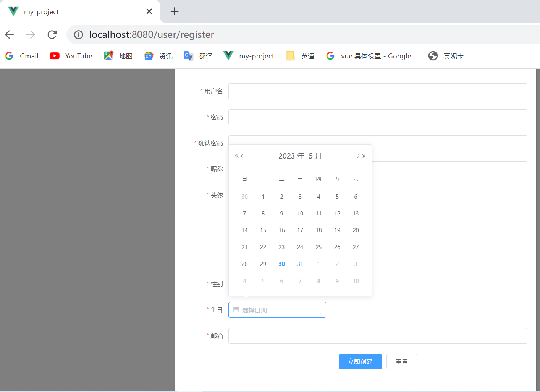
Task: Click the Vue my-project bookmark icon
Action: (x=228, y=55)
